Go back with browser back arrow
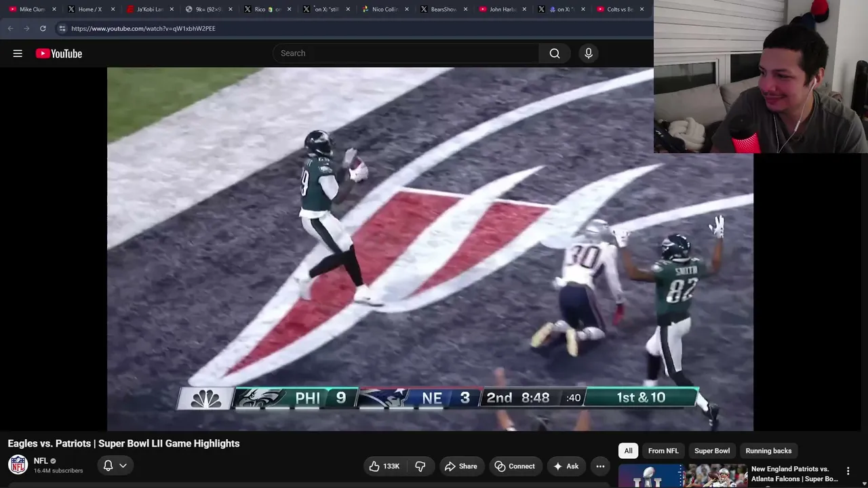868x488 pixels. point(10,28)
